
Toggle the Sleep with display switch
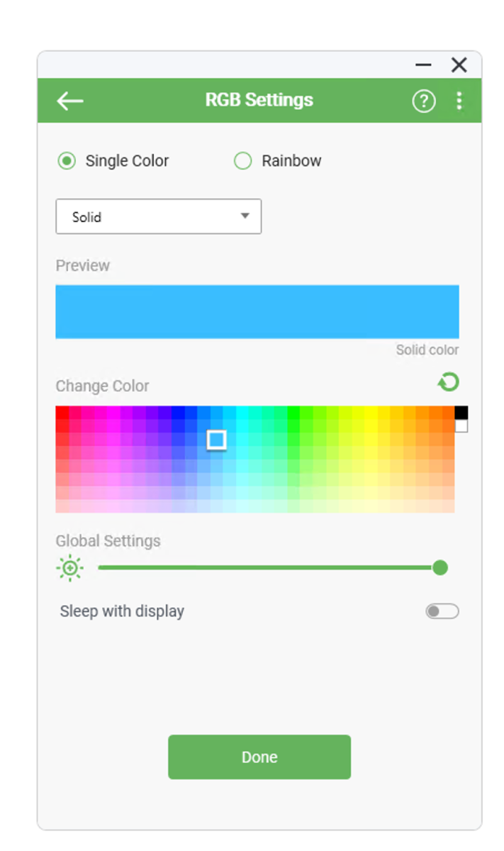(x=442, y=611)
